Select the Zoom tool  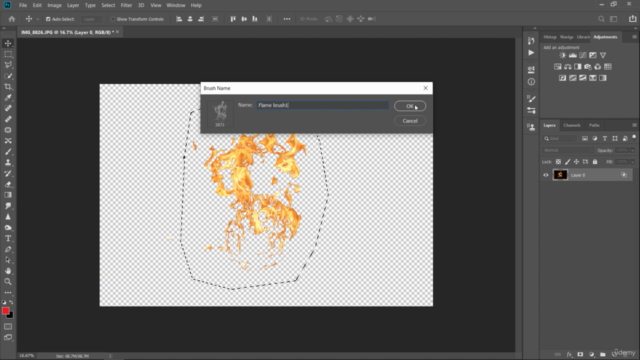(8, 282)
